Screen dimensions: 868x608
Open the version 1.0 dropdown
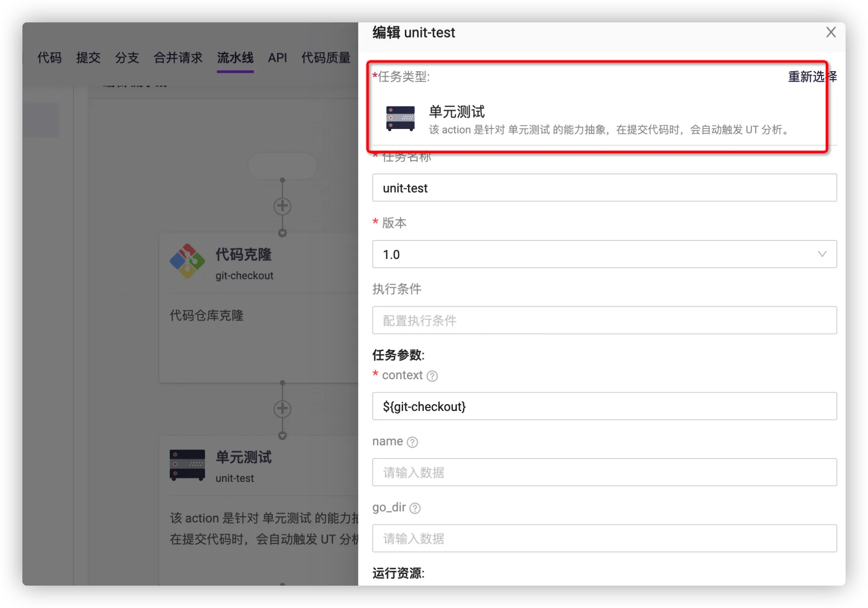click(x=604, y=254)
